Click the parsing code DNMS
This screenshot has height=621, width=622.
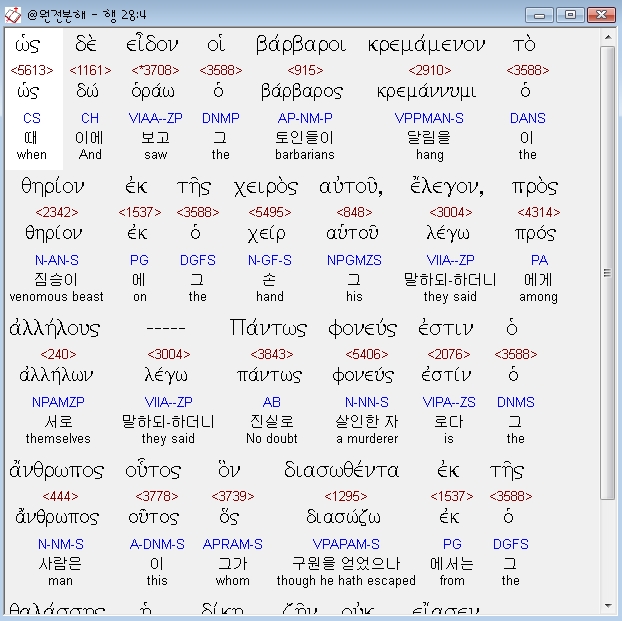[x=516, y=402]
